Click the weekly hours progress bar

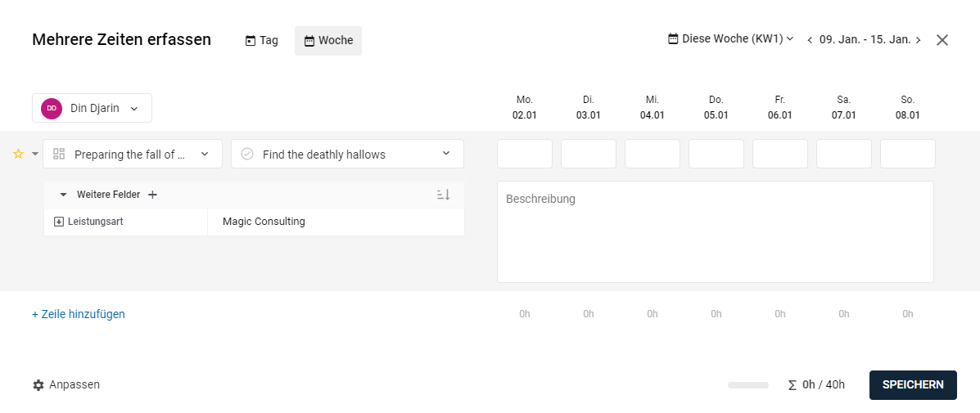coord(748,385)
